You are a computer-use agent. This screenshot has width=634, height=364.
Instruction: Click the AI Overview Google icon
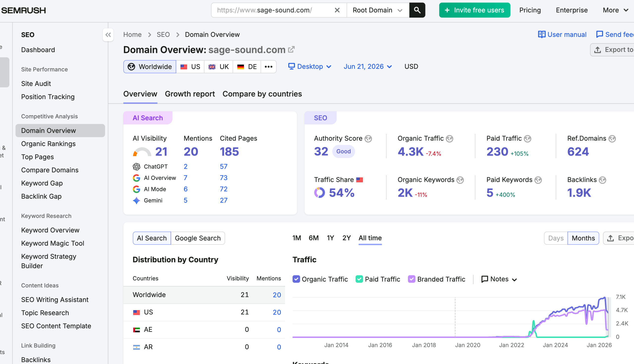click(x=136, y=178)
